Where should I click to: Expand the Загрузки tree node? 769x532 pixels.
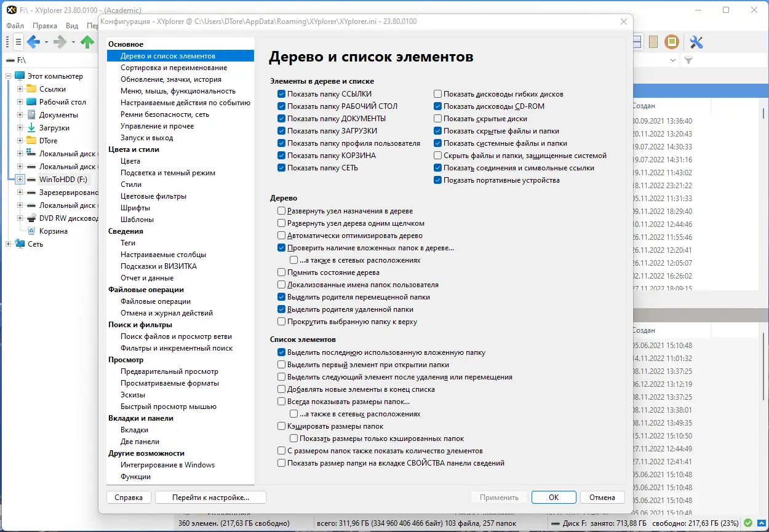pos(20,128)
